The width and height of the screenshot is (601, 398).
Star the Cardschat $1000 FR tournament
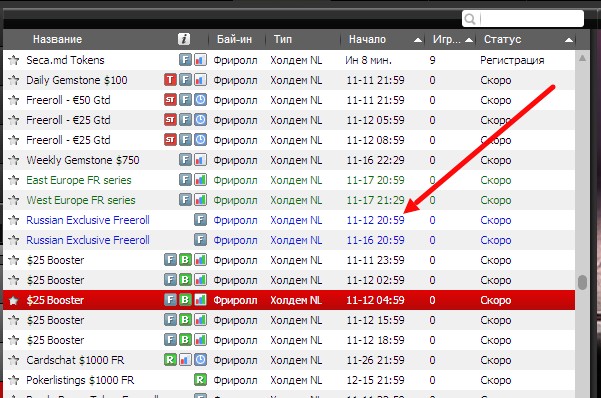pos(14,360)
